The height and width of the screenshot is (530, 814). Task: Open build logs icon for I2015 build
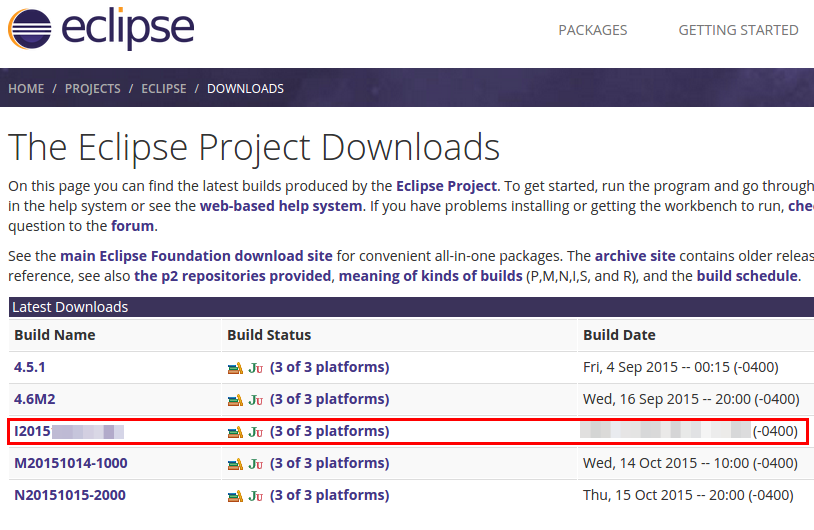tap(235, 432)
